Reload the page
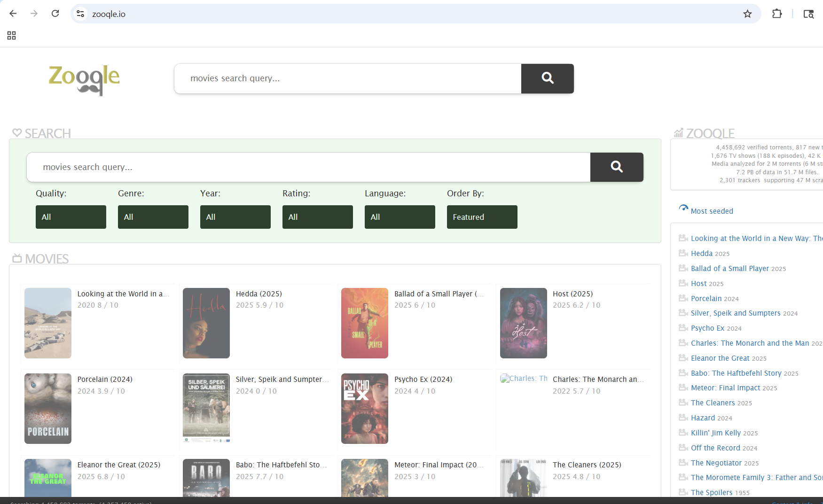Viewport: 823px width, 504px height. click(x=55, y=14)
